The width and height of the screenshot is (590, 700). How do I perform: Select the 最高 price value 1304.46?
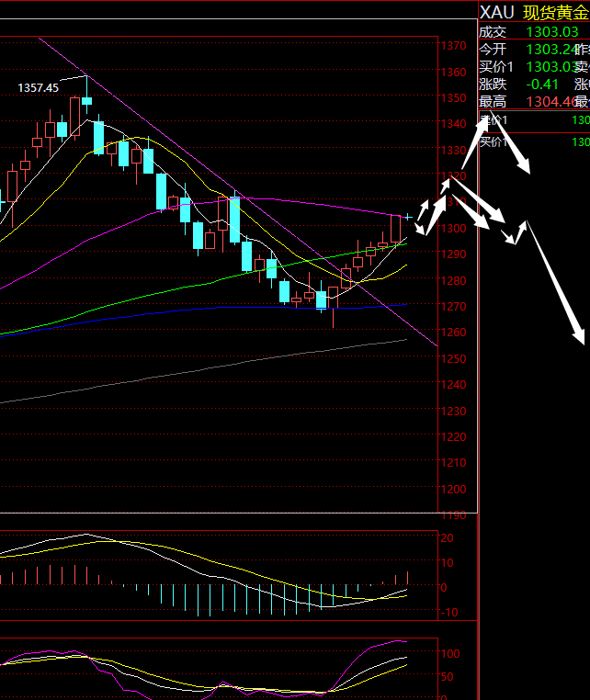coord(550,101)
